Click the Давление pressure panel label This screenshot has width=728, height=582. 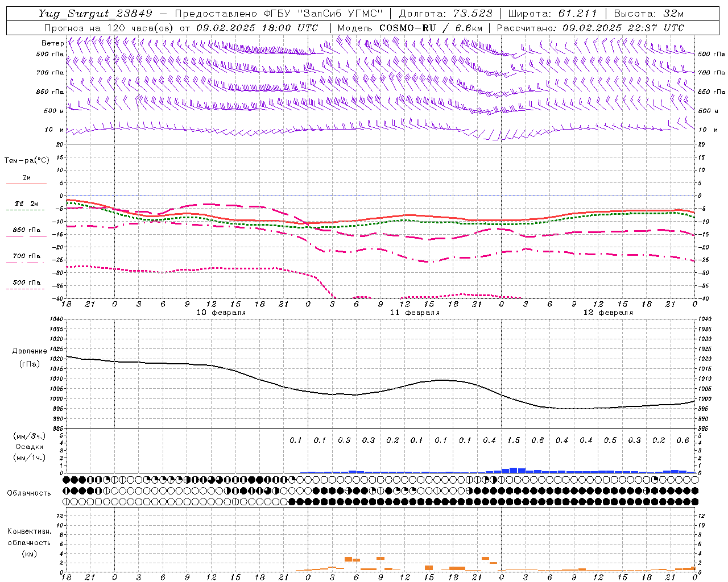pos(29,351)
